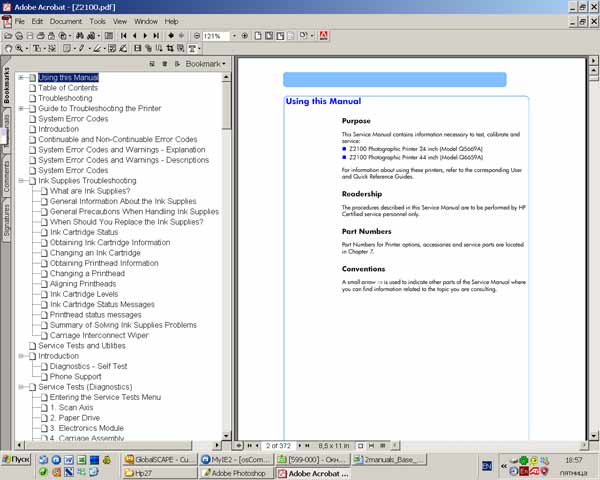This screenshot has width=600, height=480.
Task: Click the Open file toolbar icon
Action: (x=8, y=36)
